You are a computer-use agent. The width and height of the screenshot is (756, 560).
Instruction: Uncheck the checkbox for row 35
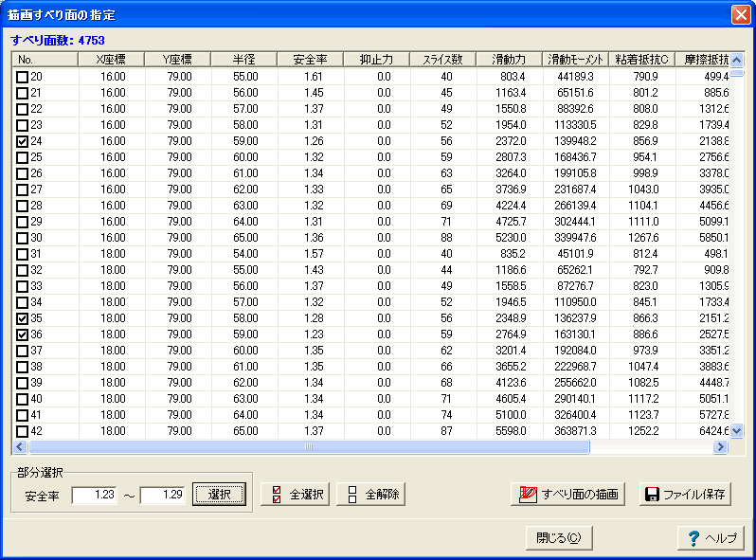22,318
